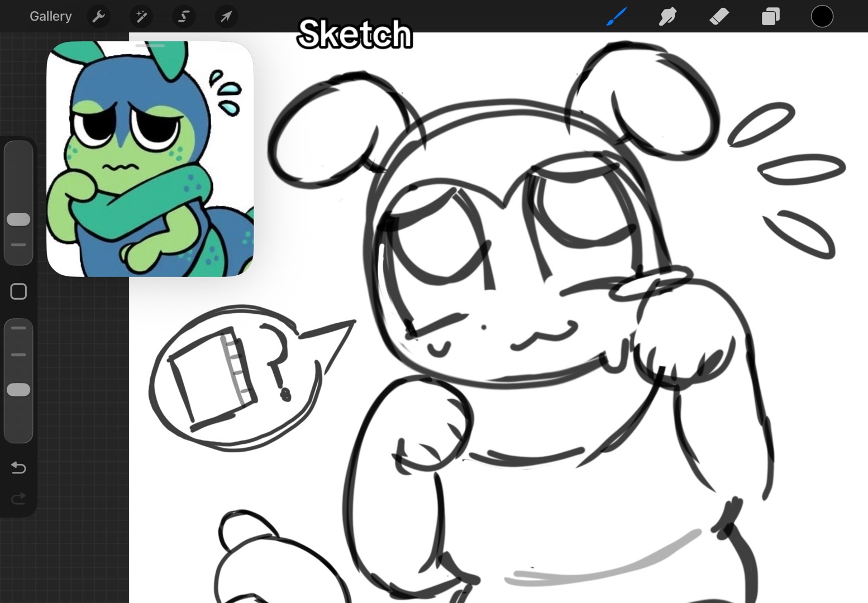Activate the Transform arrow tool
Viewport: 868px width, 603px height.
coord(226,16)
